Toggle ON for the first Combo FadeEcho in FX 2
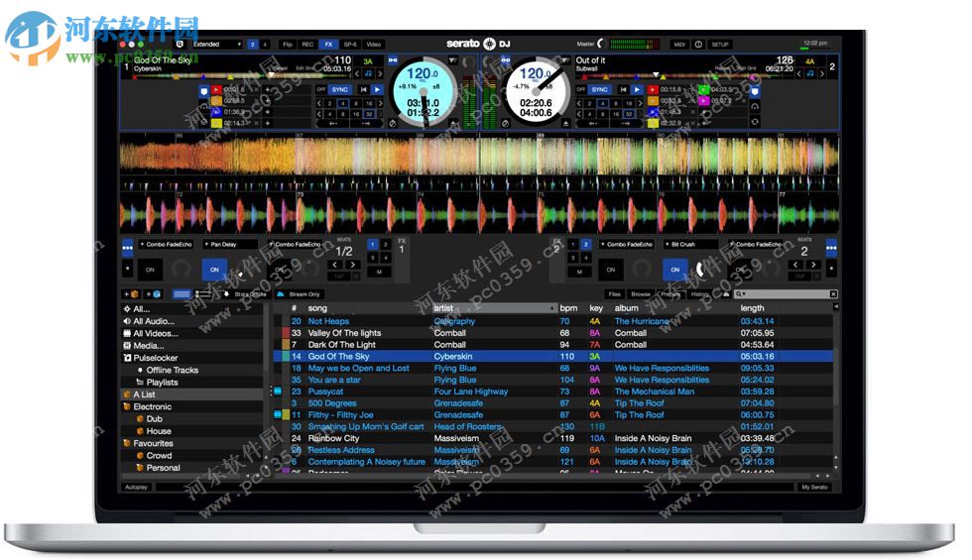Viewport: 972px width, 560px height. 611,270
